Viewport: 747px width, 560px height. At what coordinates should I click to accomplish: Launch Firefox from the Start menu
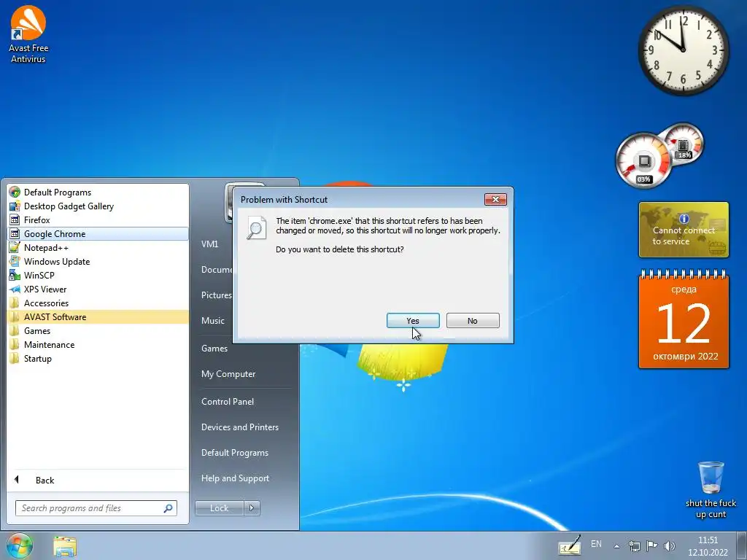98,220
